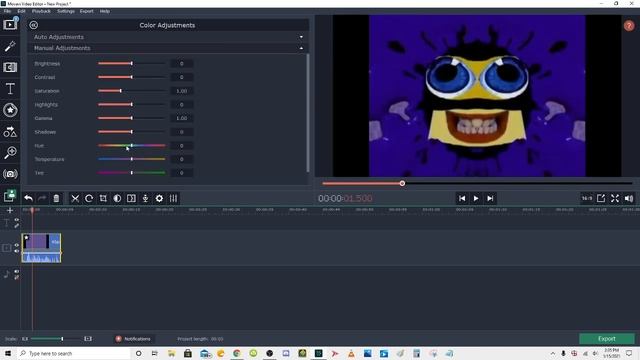Open the Audio equalizer sliders icon
The image size is (640, 360).
[x=173, y=198]
